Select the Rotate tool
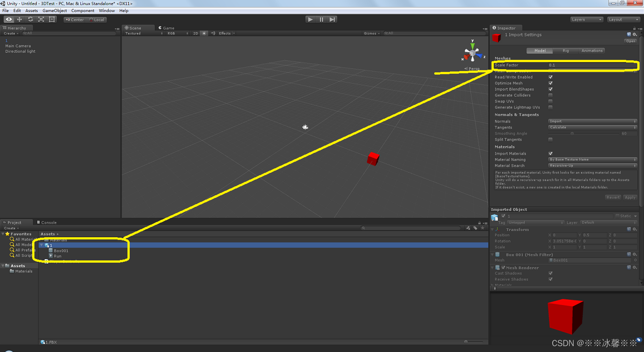The width and height of the screenshot is (644, 352). point(30,19)
